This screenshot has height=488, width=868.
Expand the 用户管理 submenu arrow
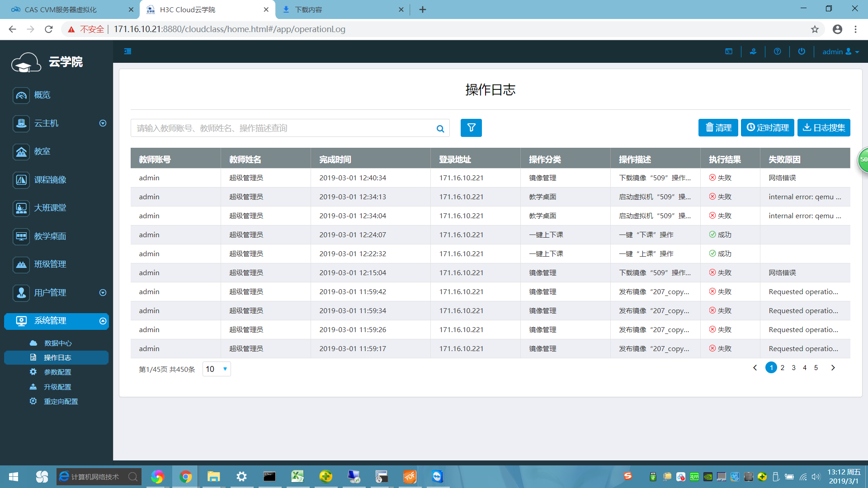[x=103, y=293]
